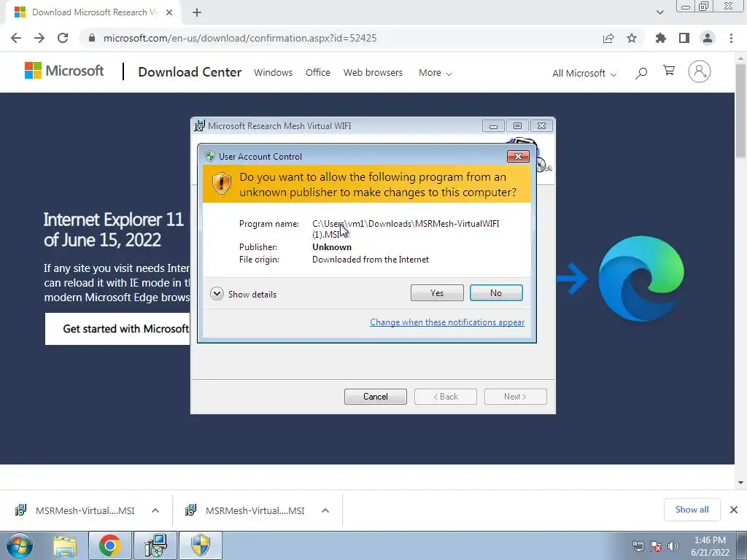
Task: Click the Microsoft Edge logo image
Action: click(x=641, y=279)
